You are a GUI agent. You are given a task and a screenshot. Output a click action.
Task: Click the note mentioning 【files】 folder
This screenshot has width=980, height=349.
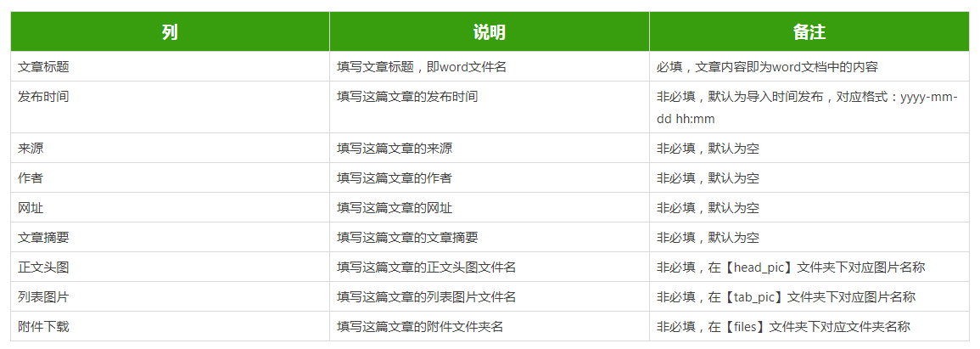coord(783,326)
